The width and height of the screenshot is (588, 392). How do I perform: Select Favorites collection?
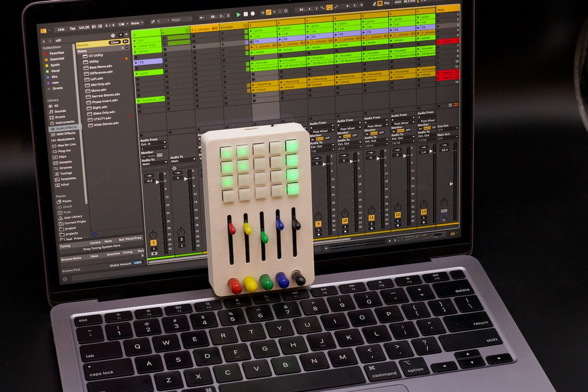(54, 53)
